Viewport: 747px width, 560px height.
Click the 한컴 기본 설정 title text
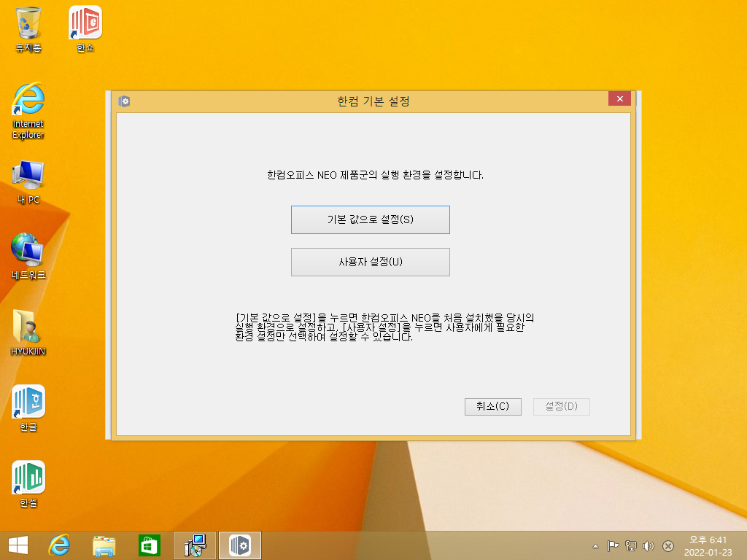[373, 101]
